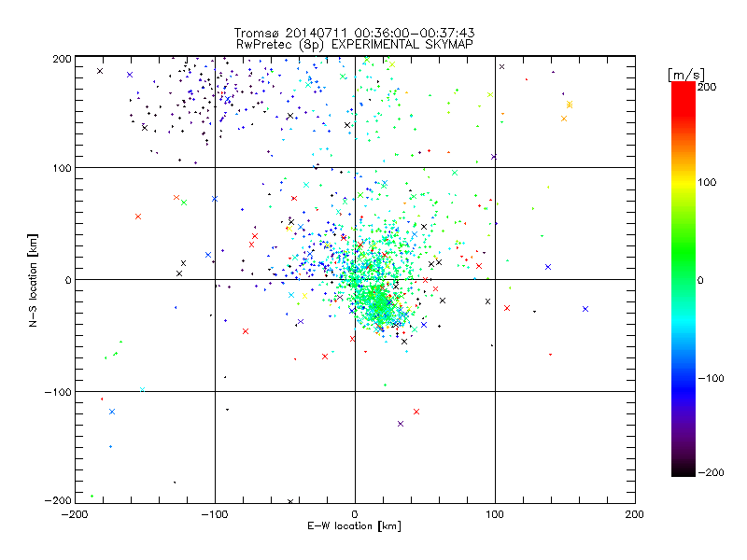Click the 'E-W location [km]' axis label
Viewport: 747px width, 560px height.
click(354, 525)
